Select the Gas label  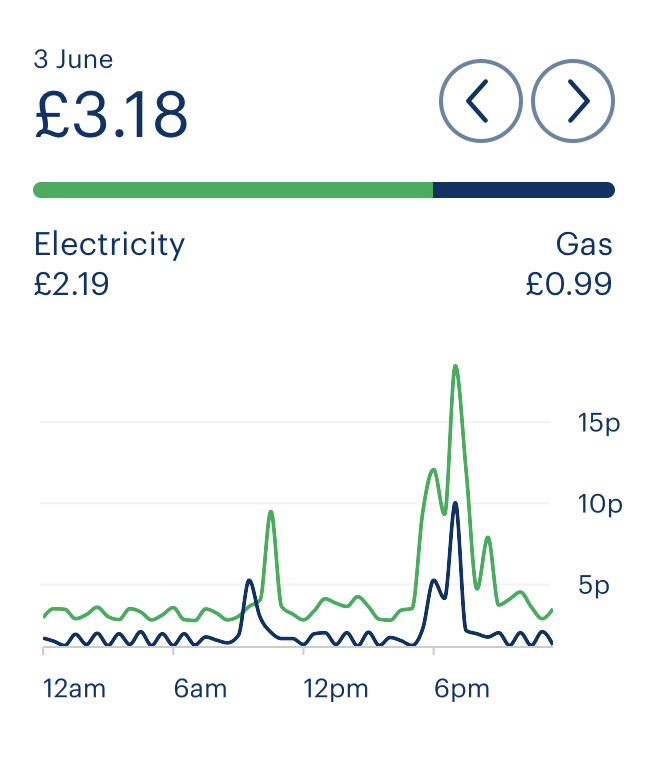point(584,244)
